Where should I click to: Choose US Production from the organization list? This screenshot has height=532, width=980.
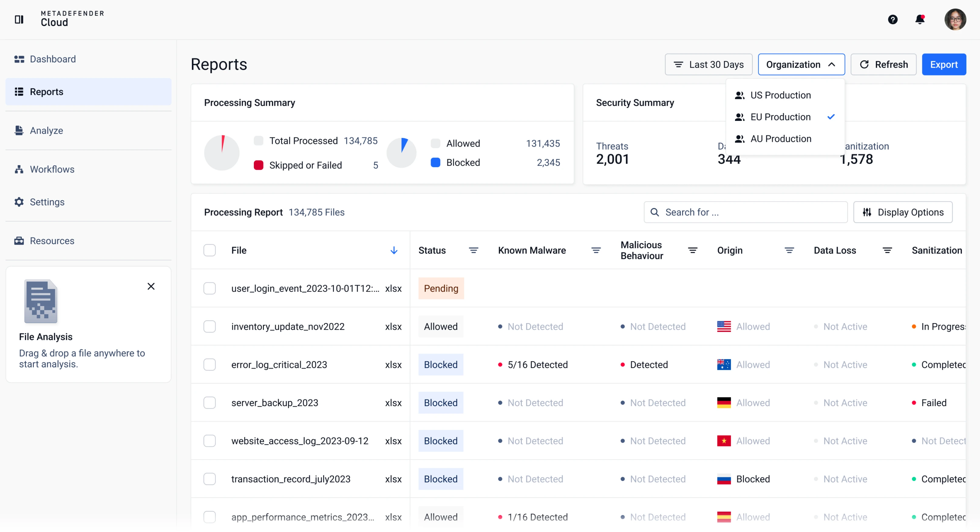780,95
